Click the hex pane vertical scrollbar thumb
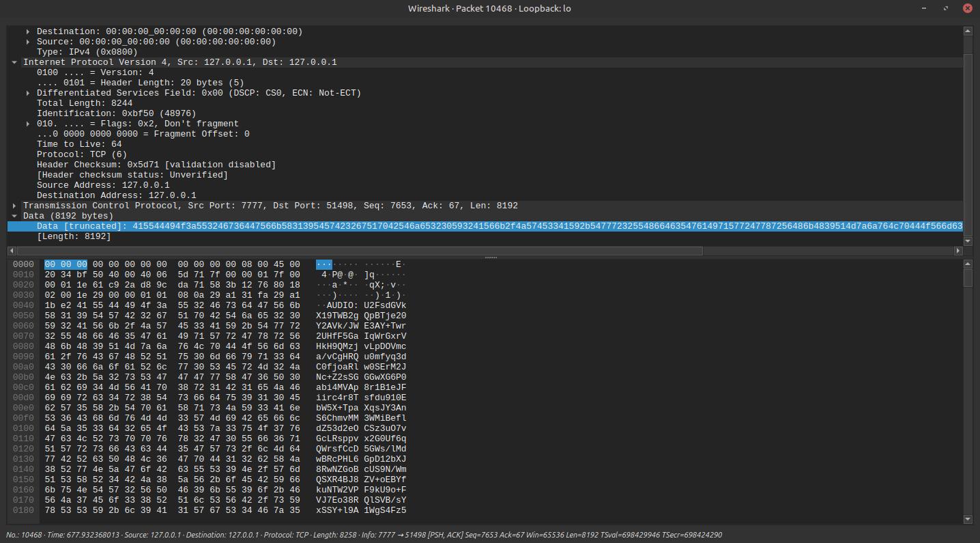This screenshot has height=543, width=980. click(967, 277)
